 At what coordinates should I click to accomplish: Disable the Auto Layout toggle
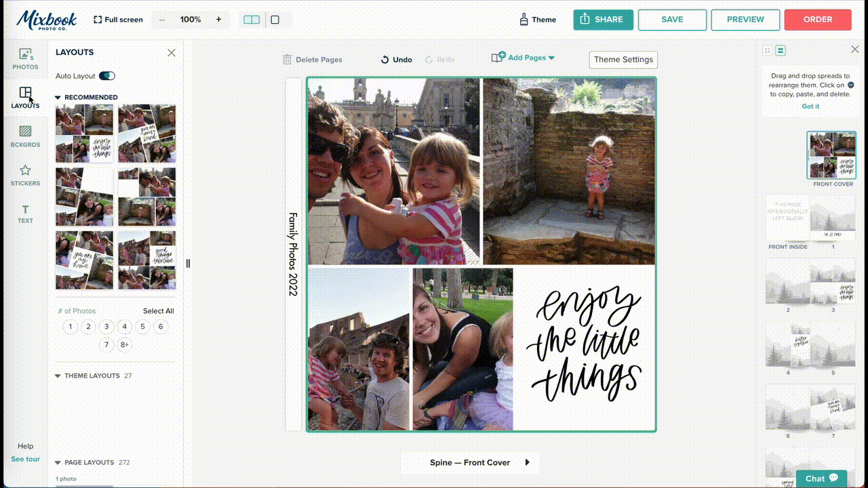[106, 76]
